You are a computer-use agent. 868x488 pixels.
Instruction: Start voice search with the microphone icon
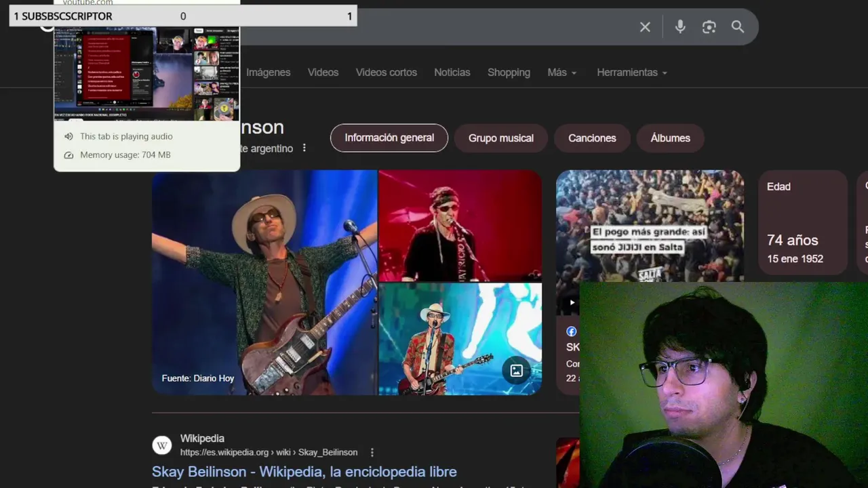pyautogui.click(x=680, y=26)
